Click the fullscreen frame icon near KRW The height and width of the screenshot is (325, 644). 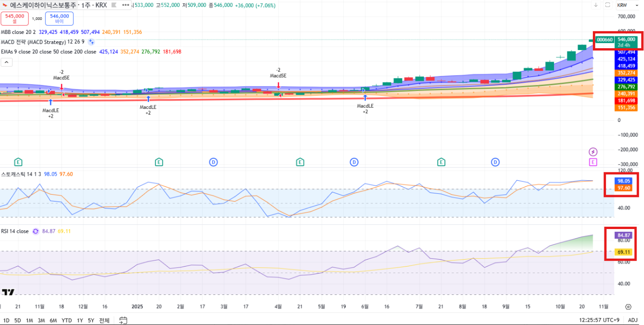click(x=608, y=5)
